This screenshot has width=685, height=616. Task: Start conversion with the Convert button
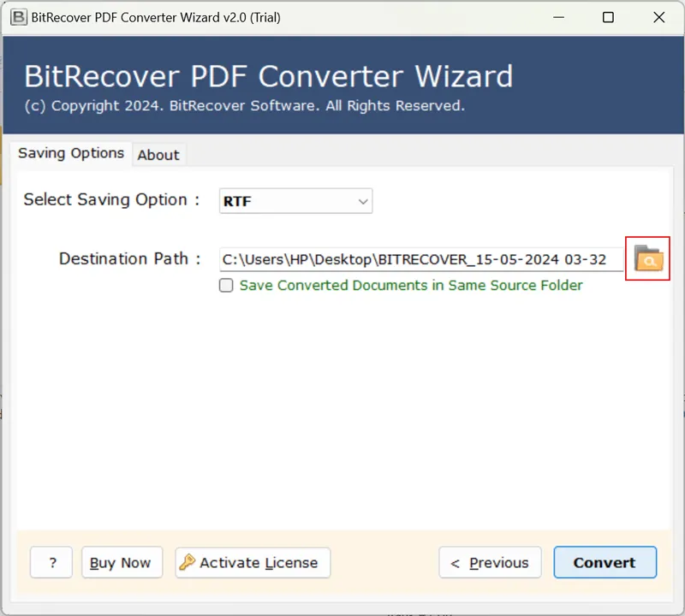pyautogui.click(x=605, y=562)
